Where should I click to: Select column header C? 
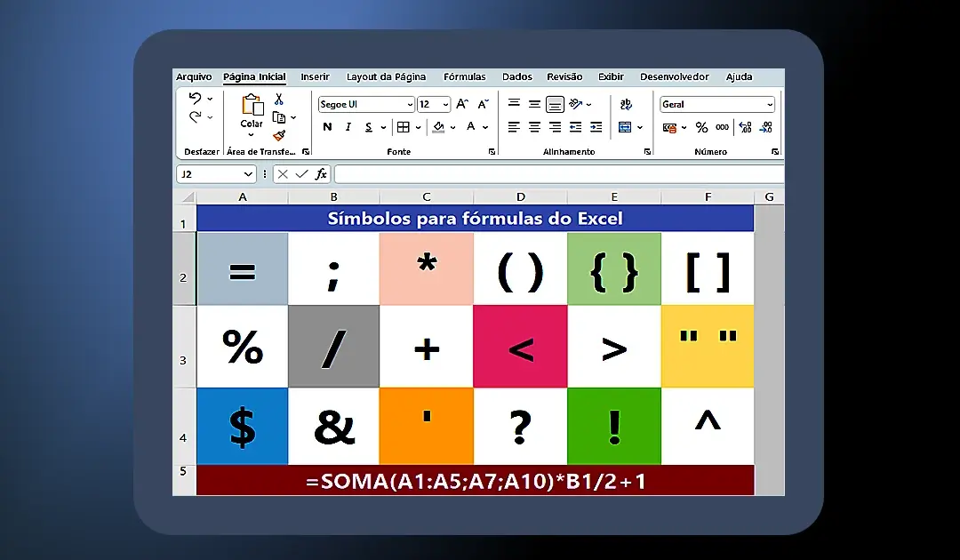[427, 197]
